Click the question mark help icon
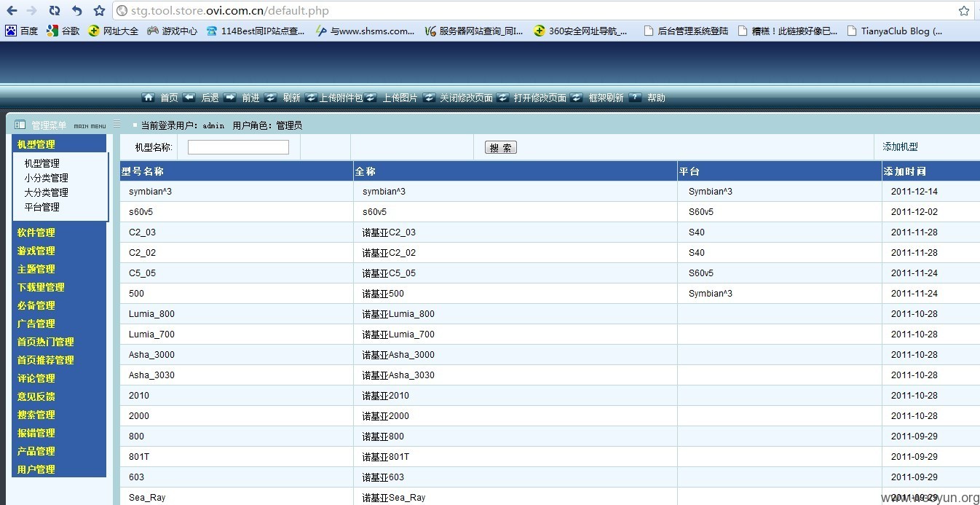The width and height of the screenshot is (980, 505). point(635,97)
